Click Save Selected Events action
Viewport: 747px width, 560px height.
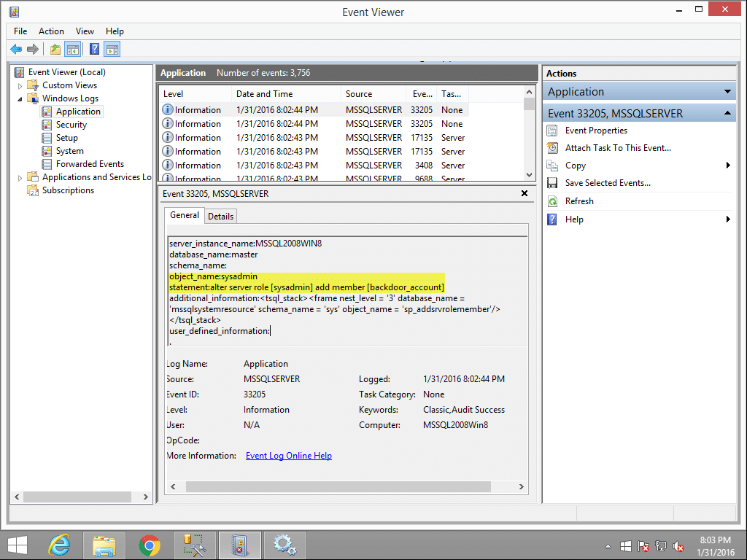coord(608,183)
